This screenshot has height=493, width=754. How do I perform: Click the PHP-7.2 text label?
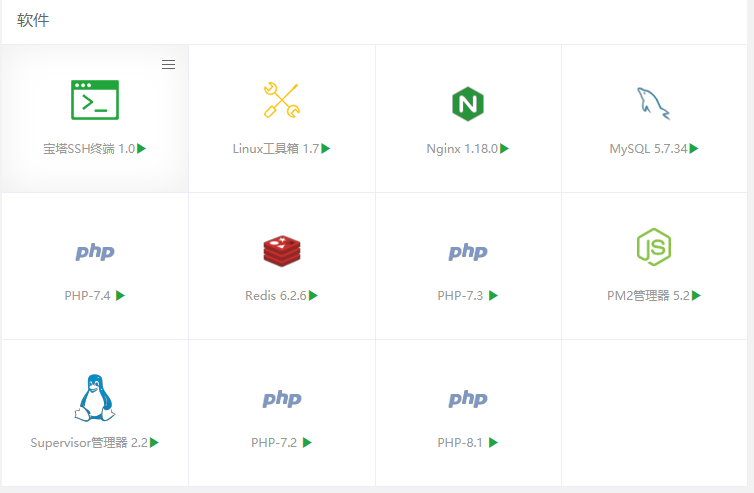click(x=274, y=442)
